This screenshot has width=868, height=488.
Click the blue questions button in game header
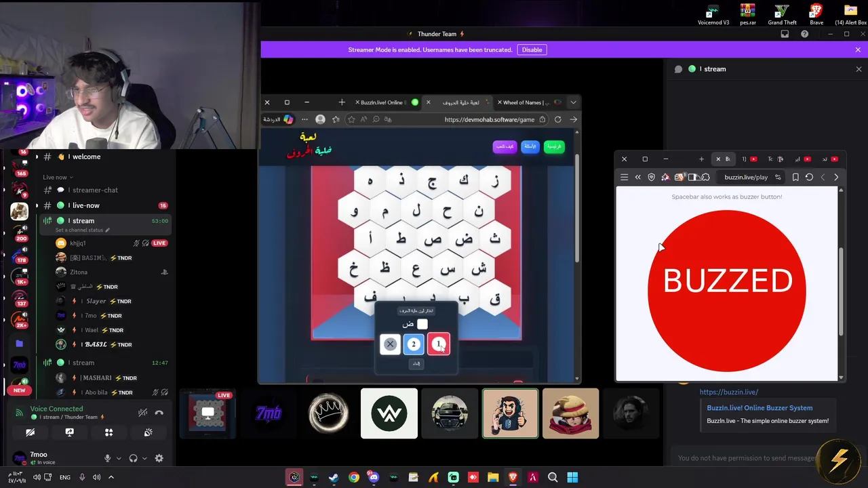(x=530, y=146)
